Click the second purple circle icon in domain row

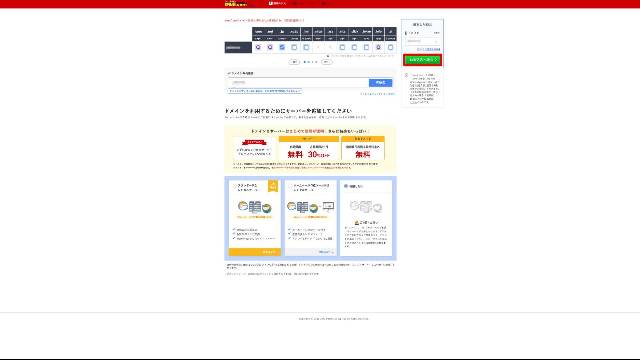270,47
